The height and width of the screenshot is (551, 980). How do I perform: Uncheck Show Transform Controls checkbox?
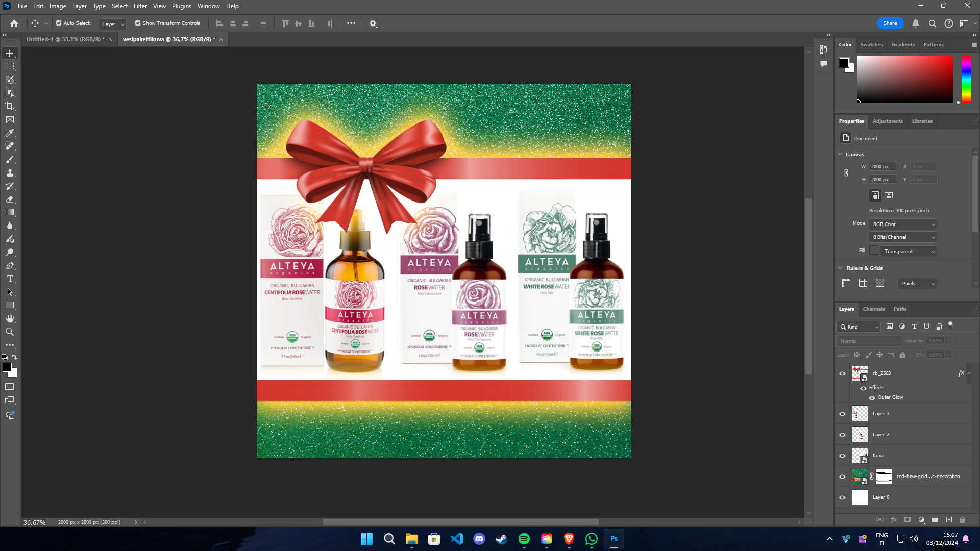138,23
